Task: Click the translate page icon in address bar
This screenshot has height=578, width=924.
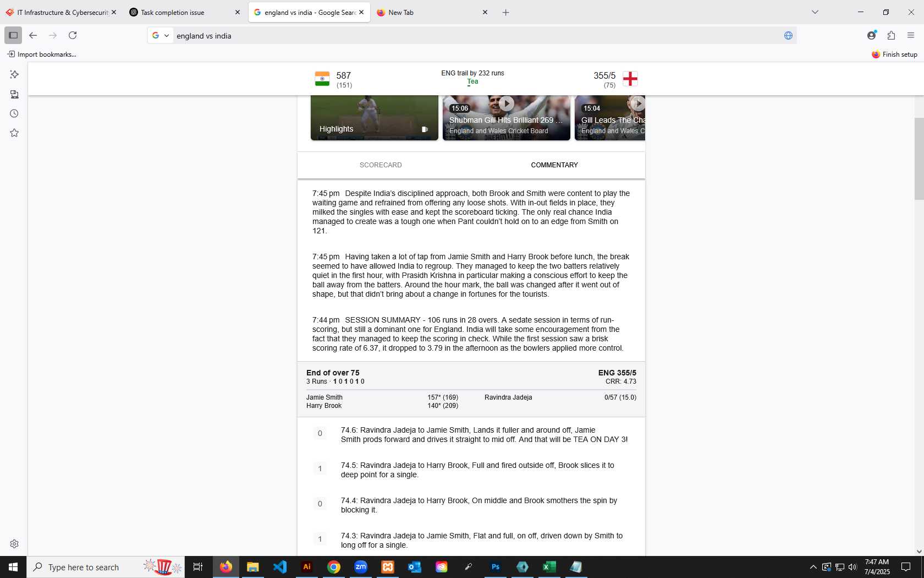Action: [x=788, y=36]
